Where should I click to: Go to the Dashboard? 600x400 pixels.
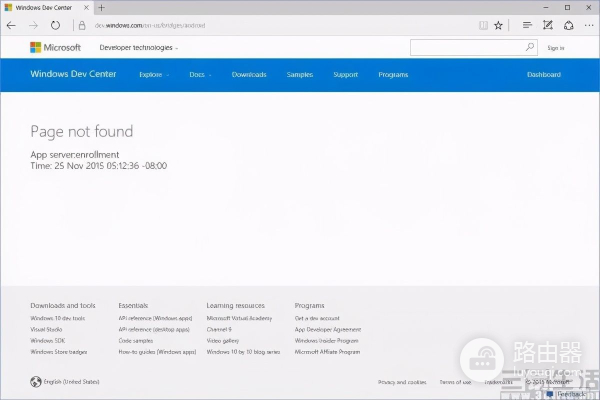pyautogui.click(x=544, y=75)
